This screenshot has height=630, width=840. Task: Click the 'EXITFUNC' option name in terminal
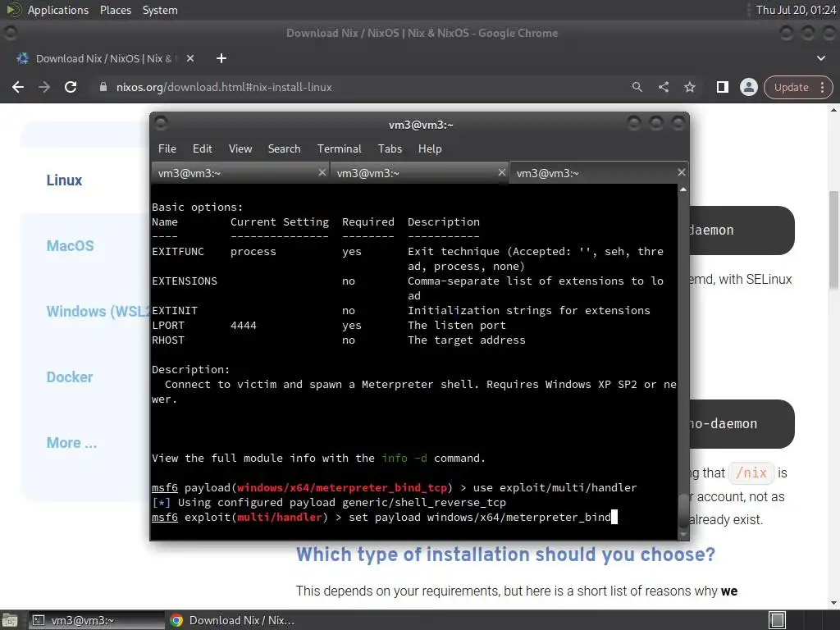click(x=178, y=251)
